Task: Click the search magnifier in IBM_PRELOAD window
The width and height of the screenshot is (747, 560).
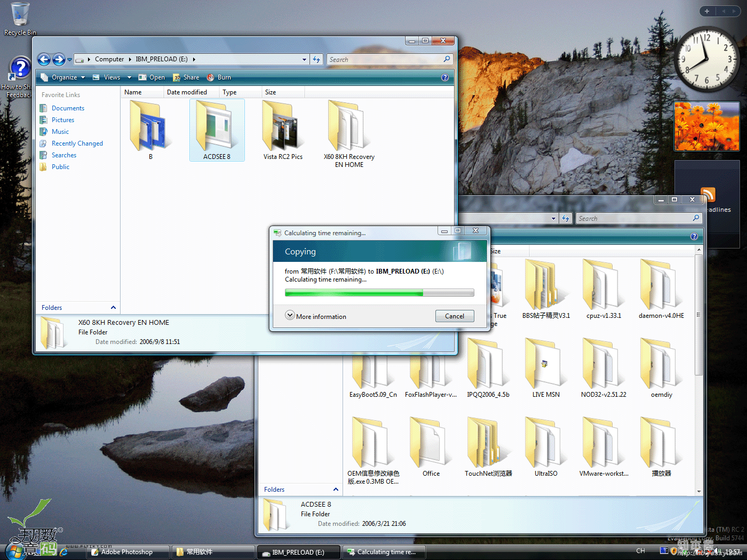Action: pyautogui.click(x=447, y=59)
